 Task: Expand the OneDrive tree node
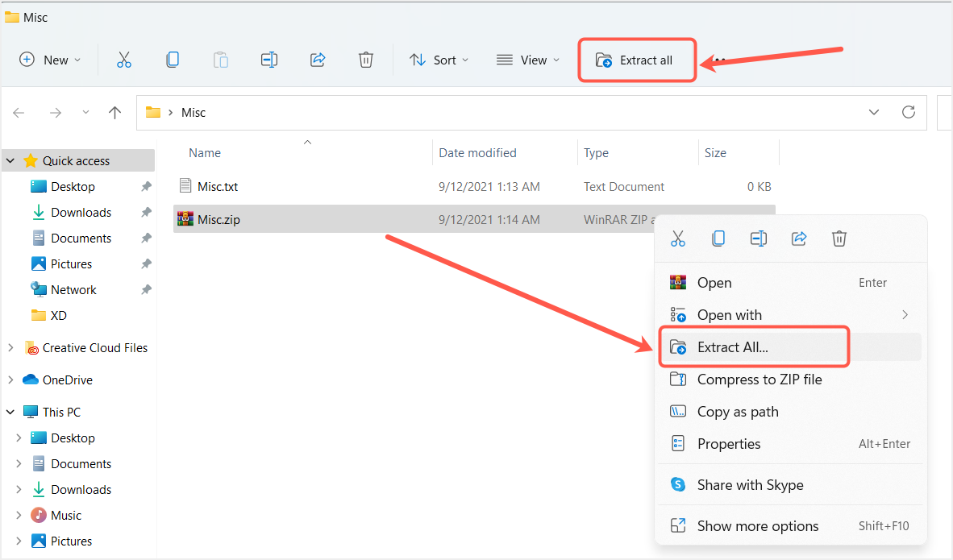point(10,380)
